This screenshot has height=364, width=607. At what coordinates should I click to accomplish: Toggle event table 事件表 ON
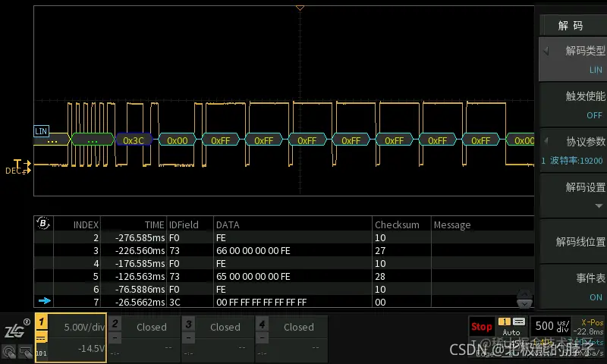(x=573, y=287)
